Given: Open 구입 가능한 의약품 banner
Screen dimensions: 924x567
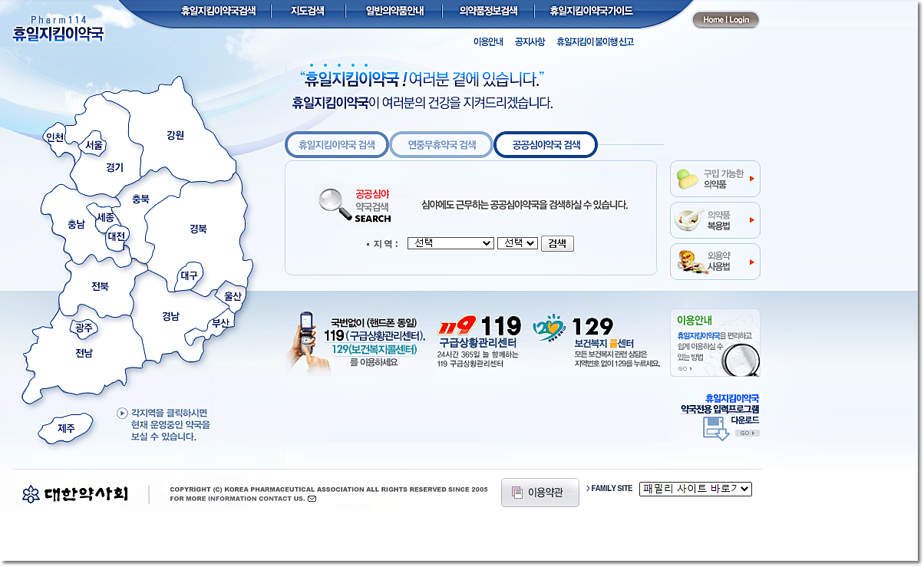Looking at the screenshot, I should [715, 179].
